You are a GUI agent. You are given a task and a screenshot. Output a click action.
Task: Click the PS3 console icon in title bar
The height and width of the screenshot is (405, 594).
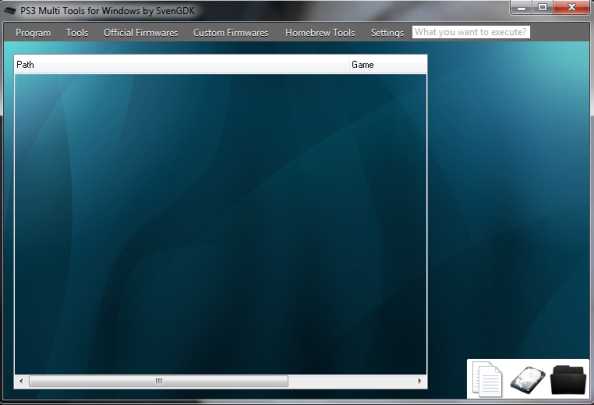(x=10, y=11)
